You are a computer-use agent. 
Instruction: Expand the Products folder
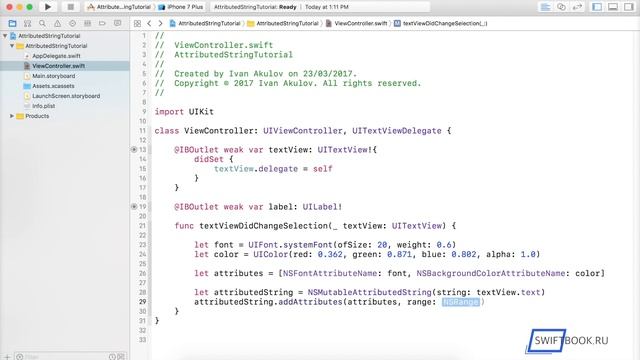click(12, 116)
